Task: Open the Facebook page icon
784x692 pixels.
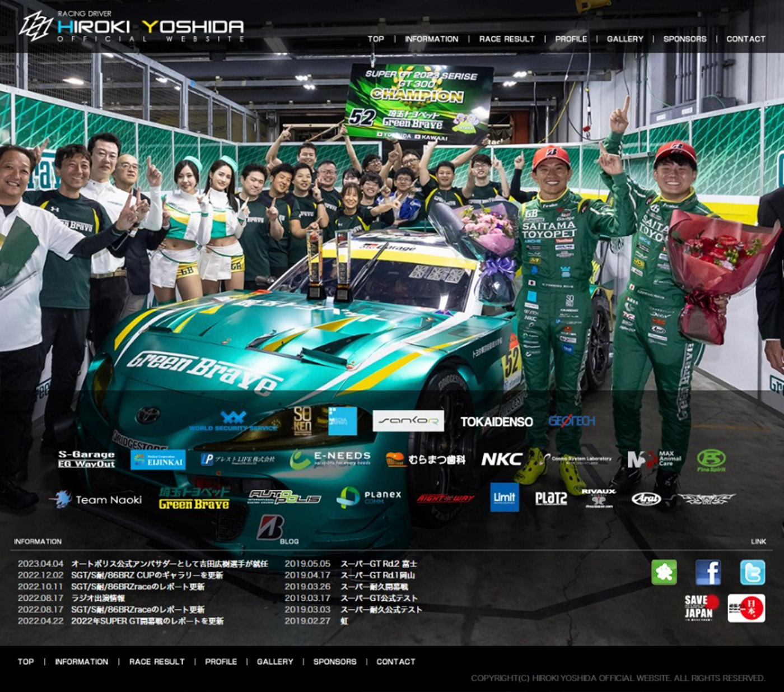Action: click(x=708, y=572)
